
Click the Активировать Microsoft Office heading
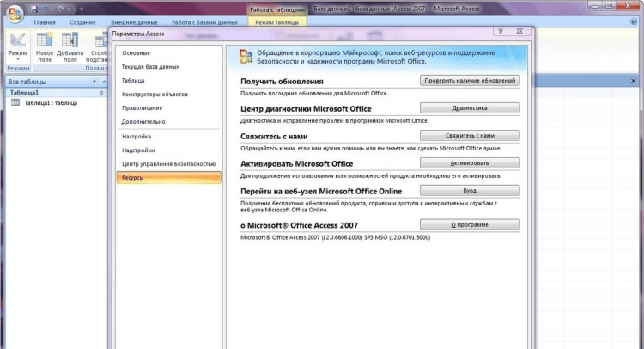tap(296, 163)
